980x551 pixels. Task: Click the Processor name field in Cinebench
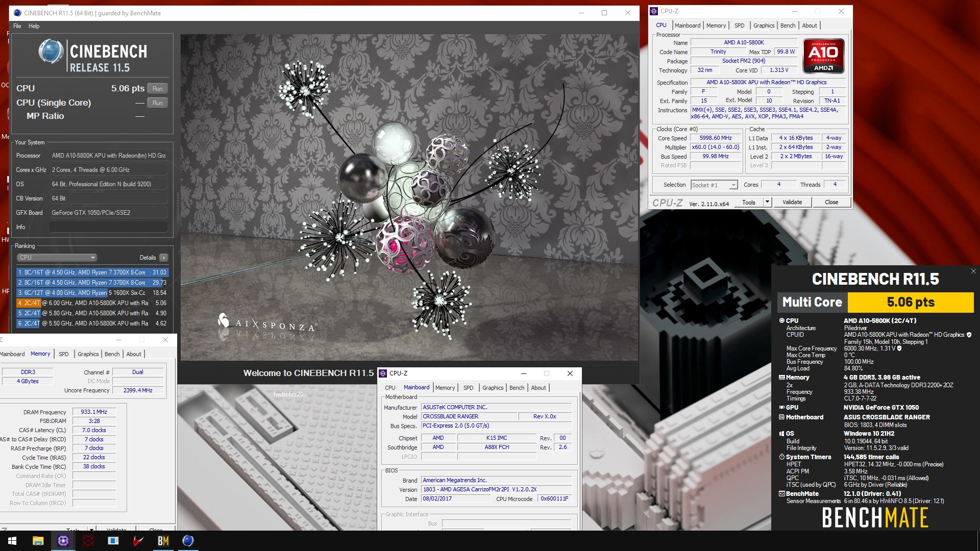109,156
